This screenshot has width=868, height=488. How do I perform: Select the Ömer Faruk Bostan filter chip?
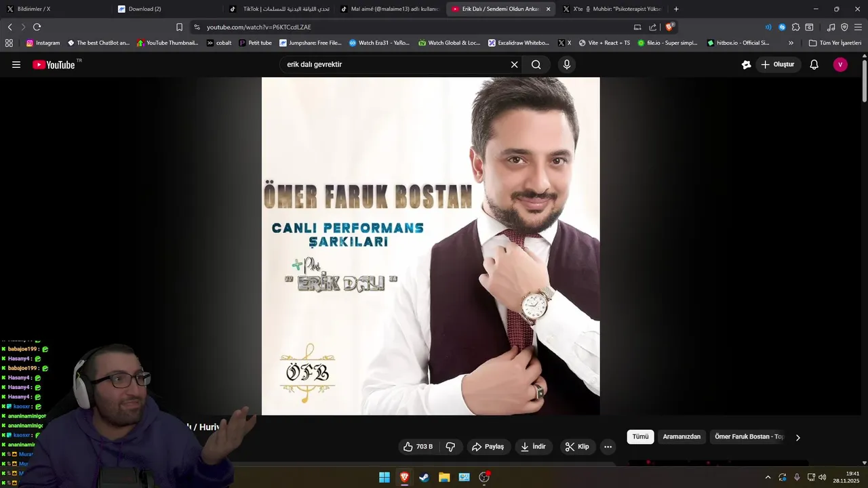coord(749,437)
